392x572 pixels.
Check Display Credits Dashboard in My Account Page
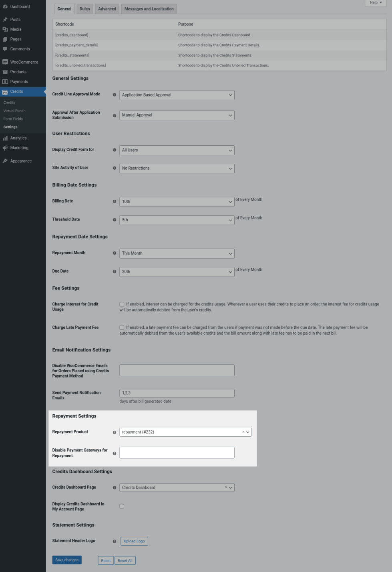[122, 506]
